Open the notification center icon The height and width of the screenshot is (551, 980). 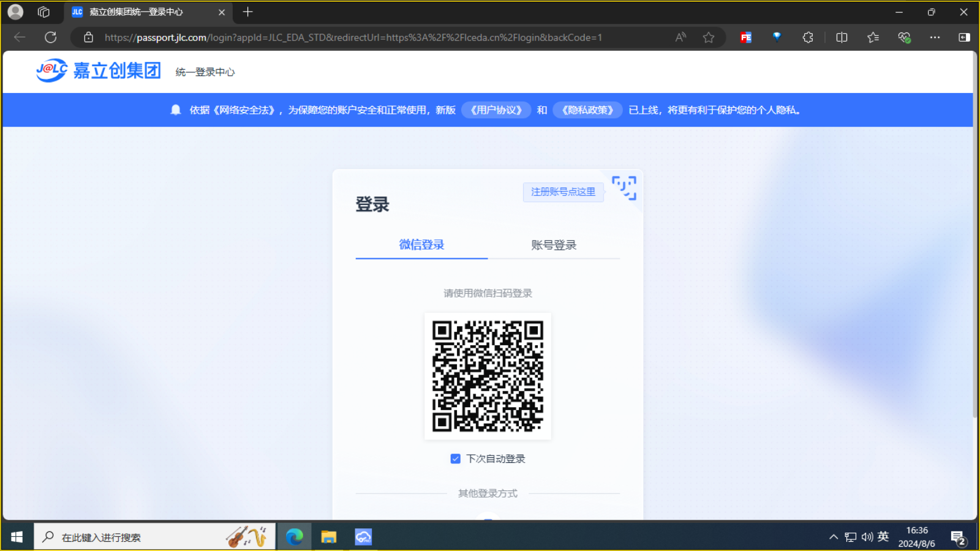pyautogui.click(x=959, y=538)
